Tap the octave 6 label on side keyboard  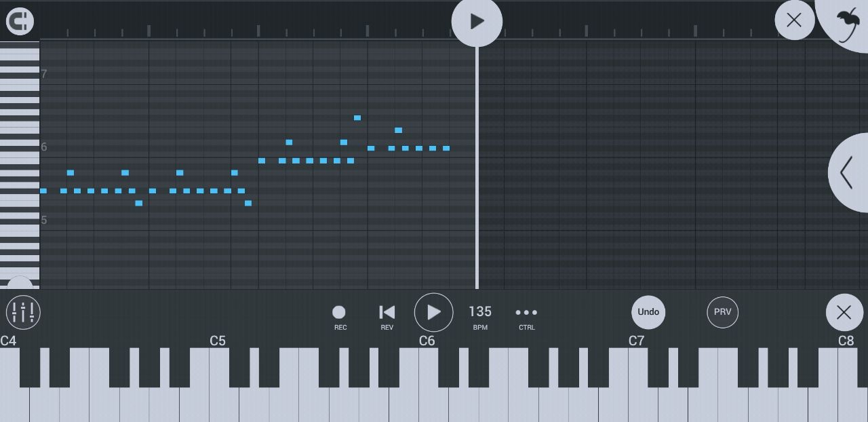point(44,147)
